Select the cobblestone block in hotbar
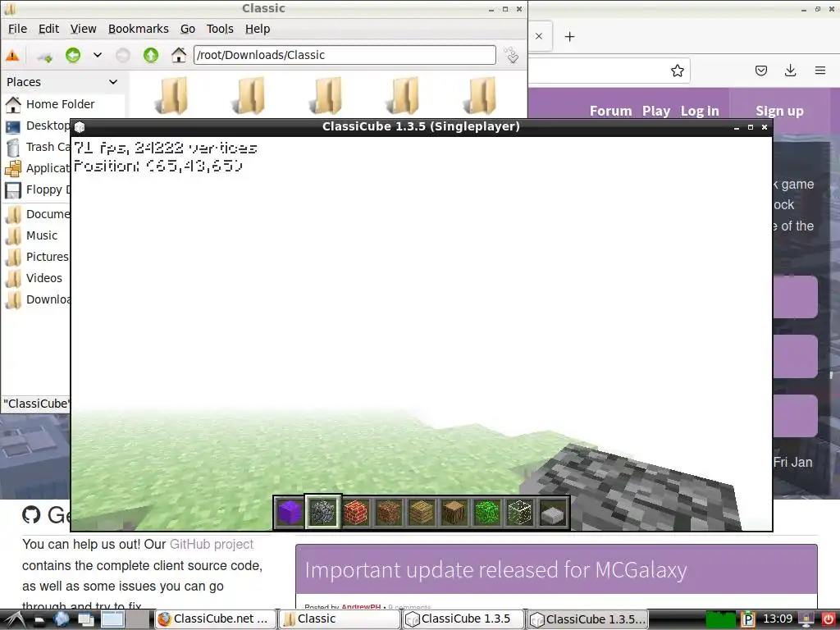 322,512
